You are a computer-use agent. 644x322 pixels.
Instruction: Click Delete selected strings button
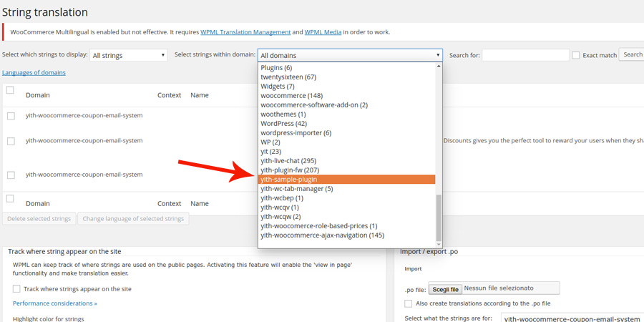click(39, 218)
